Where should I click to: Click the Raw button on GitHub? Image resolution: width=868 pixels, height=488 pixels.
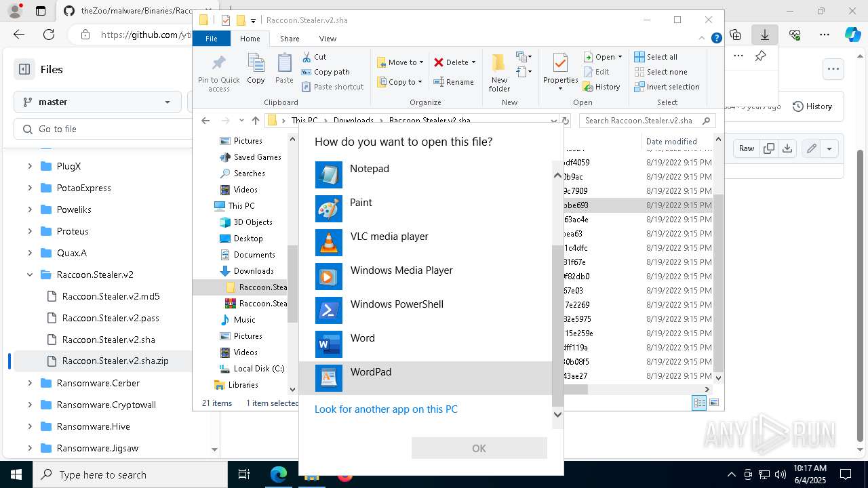pyautogui.click(x=747, y=148)
